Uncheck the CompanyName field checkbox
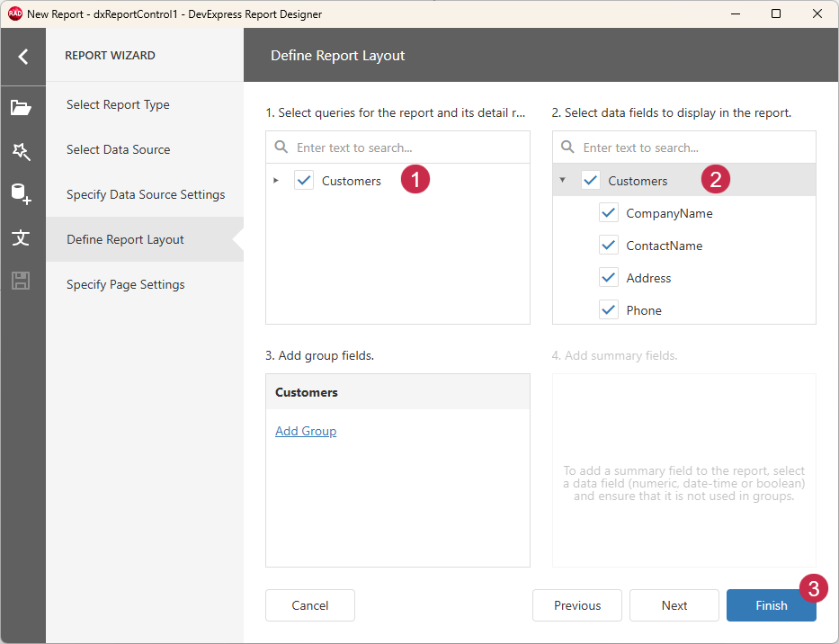 [609, 213]
